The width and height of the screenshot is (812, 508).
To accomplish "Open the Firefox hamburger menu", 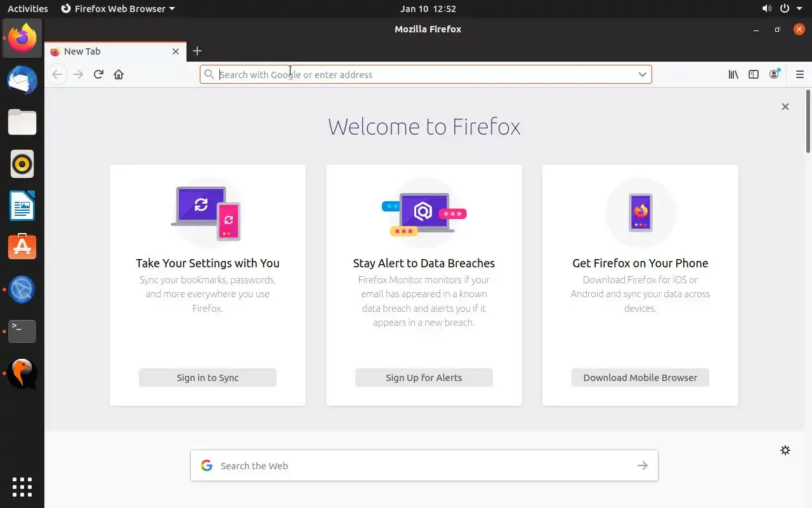I will click(x=799, y=74).
